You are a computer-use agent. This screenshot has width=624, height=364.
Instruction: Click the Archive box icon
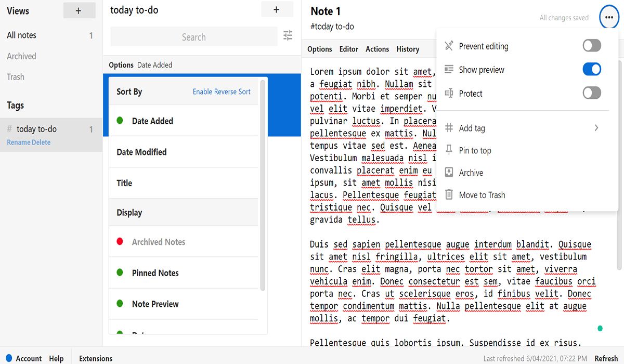tap(449, 173)
